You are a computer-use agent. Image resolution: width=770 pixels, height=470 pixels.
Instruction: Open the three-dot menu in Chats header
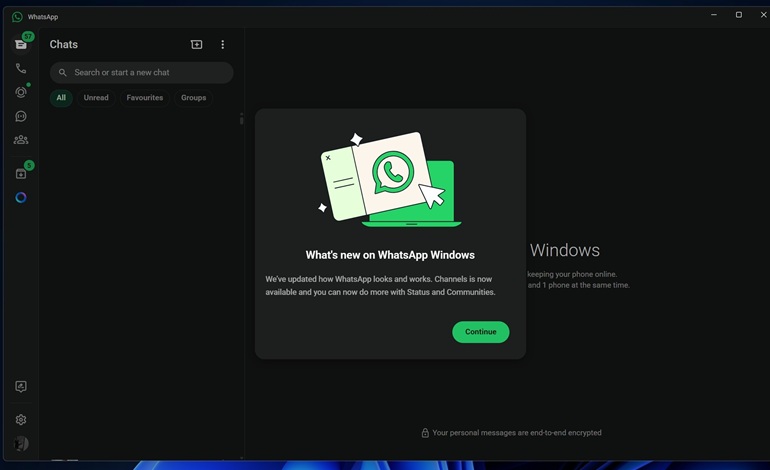[x=222, y=45]
